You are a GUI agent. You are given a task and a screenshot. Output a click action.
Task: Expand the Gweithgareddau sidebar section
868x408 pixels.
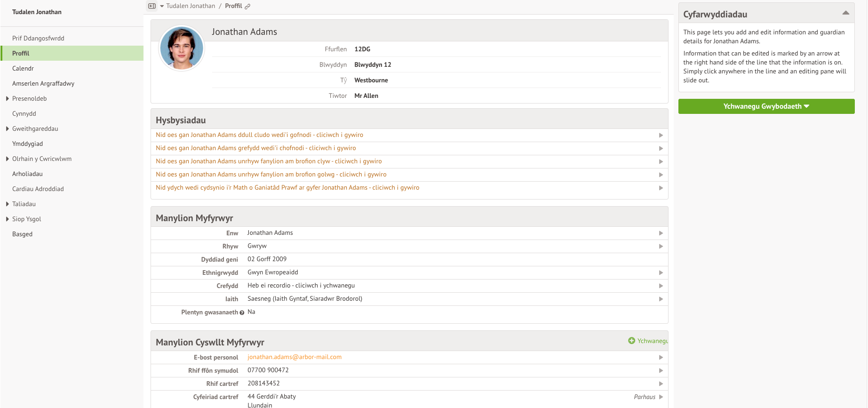pos(8,129)
